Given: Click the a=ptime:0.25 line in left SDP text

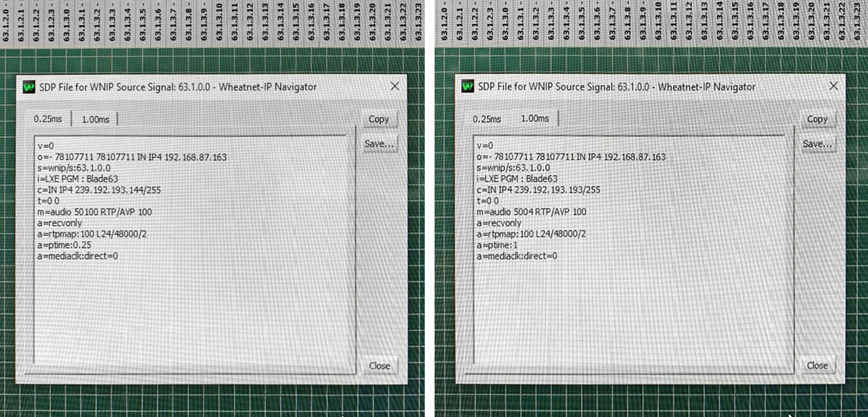Looking at the screenshot, I should 64,245.
